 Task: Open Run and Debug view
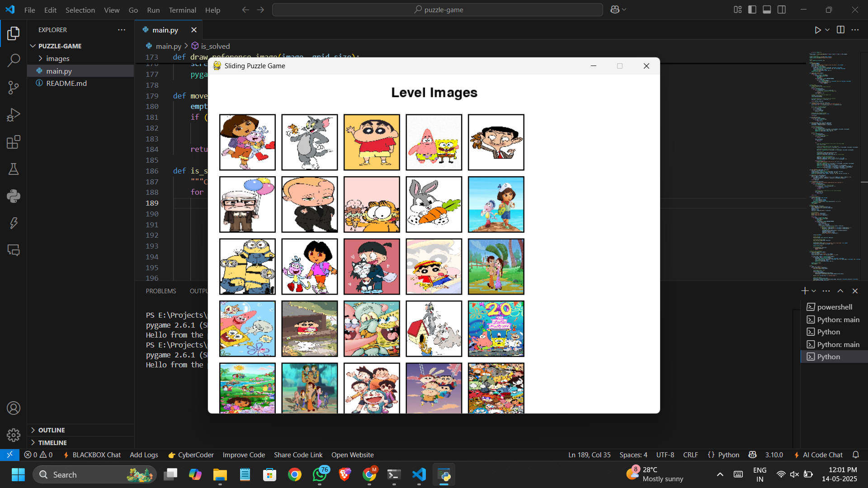(x=14, y=115)
